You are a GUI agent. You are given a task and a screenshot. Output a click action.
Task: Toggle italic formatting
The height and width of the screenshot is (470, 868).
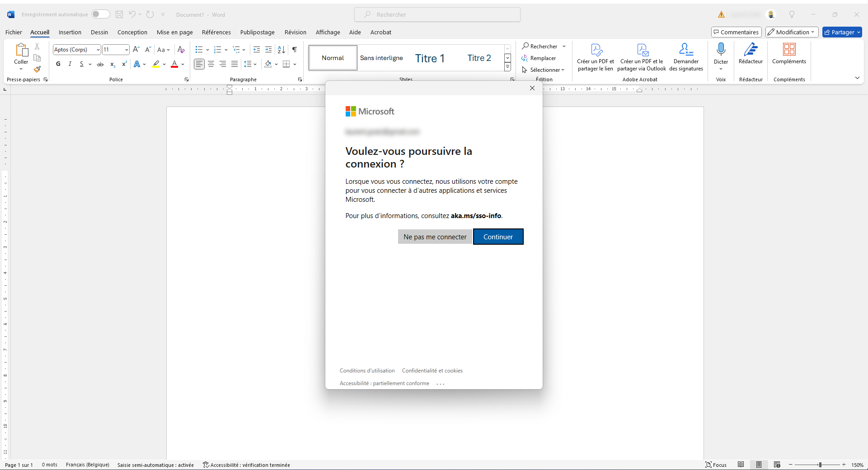tap(70, 64)
